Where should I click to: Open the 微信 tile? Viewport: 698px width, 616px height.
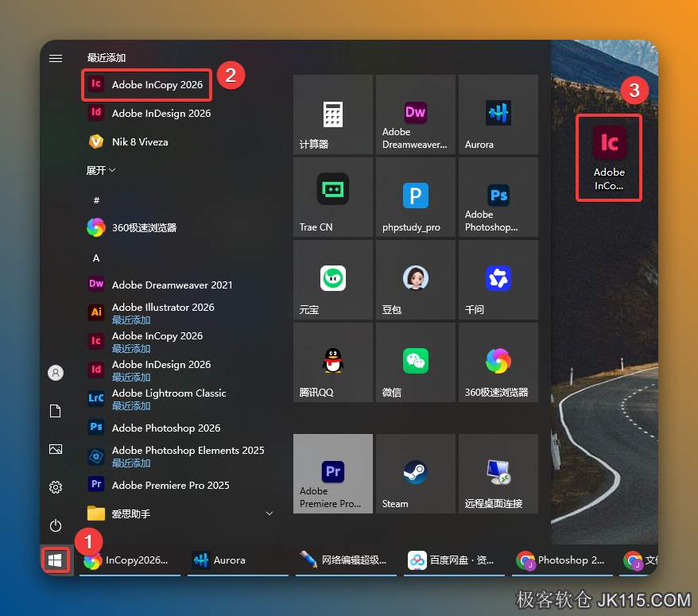(415, 362)
